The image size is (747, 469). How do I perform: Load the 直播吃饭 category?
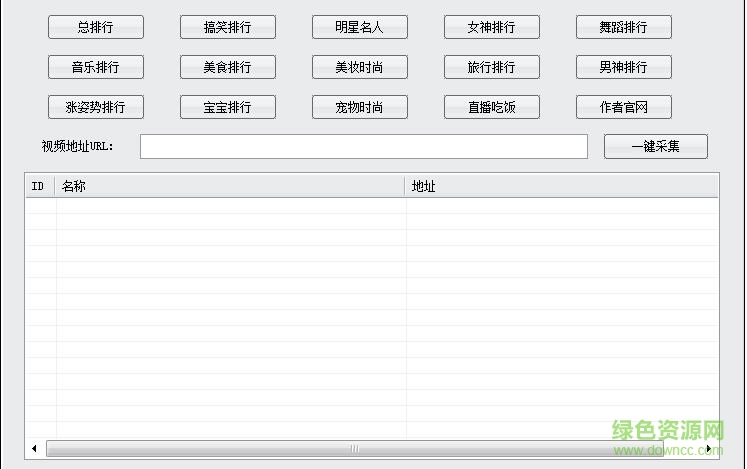pos(492,107)
